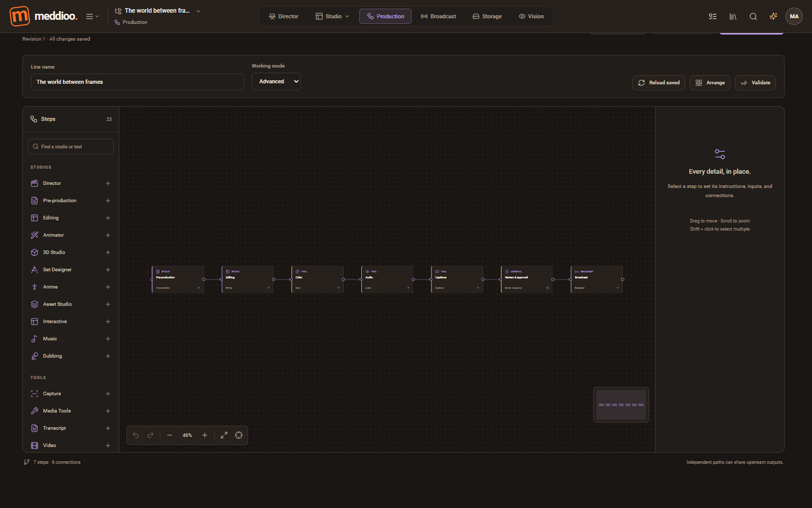Switch to the Production tab
Image resolution: width=812 pixels, height=508 pixels.
point(385,16)
